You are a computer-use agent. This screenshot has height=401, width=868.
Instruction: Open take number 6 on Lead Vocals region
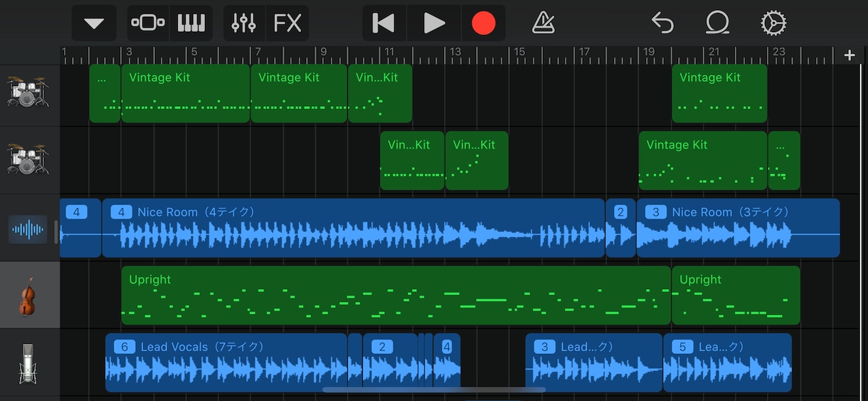point(124,347)
